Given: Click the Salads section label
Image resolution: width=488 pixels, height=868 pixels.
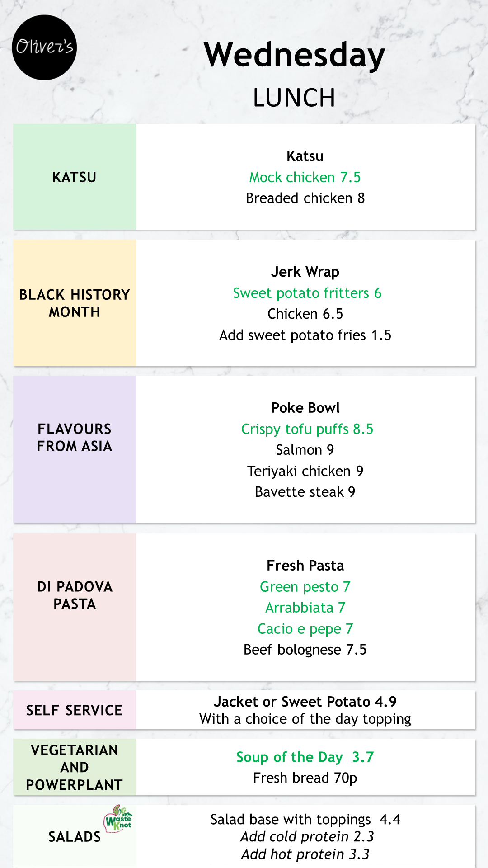Looking at the screenshot, I should (75, 836).
